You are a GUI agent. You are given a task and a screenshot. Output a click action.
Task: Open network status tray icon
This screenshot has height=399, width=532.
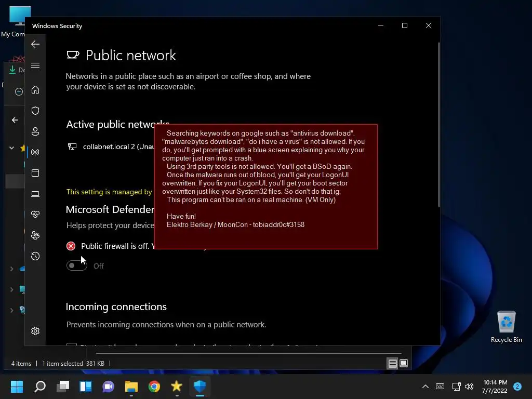456,387
